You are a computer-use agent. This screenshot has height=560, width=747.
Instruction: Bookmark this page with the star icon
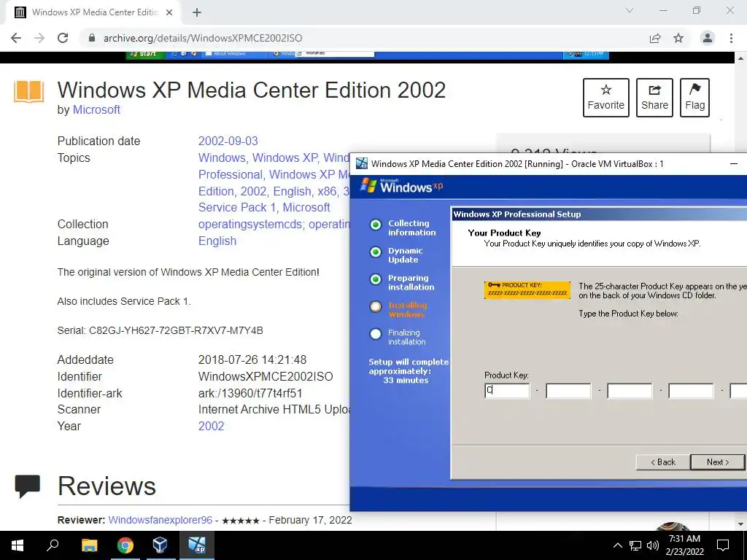(x=678, y=38)
